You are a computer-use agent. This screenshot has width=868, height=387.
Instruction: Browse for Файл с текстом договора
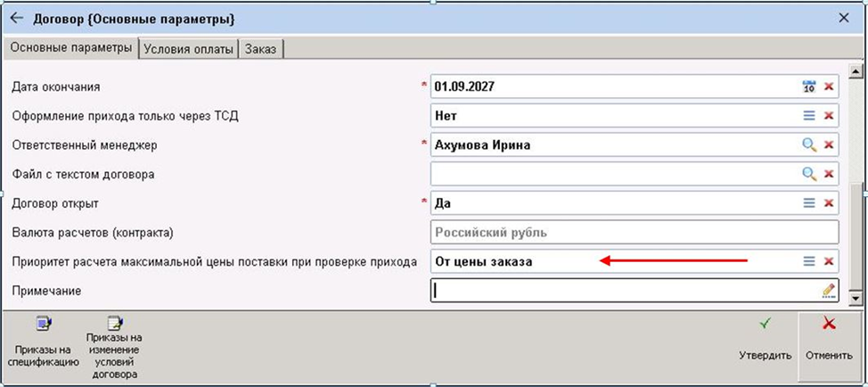809,174
